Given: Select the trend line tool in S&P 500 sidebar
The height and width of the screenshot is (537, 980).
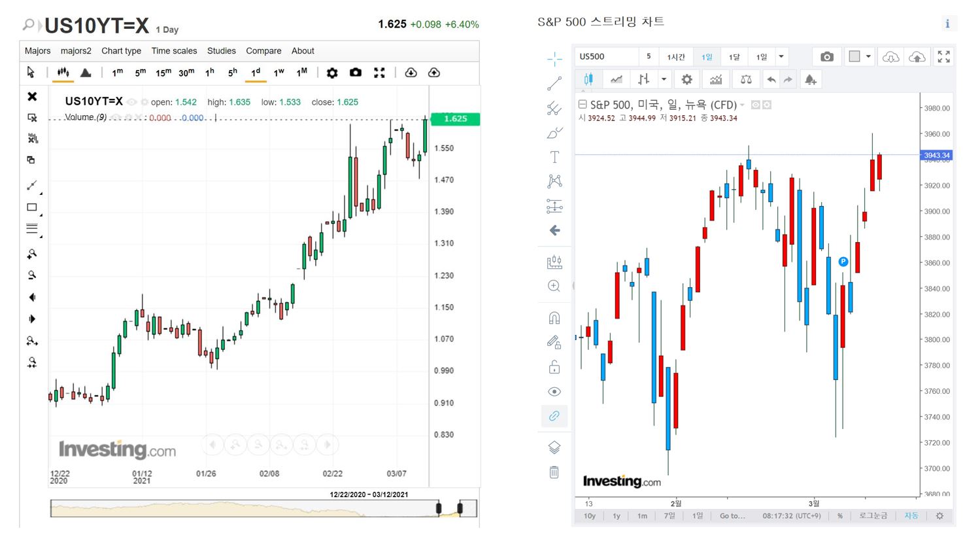Looking at the screenshot, I should point(554,84).
